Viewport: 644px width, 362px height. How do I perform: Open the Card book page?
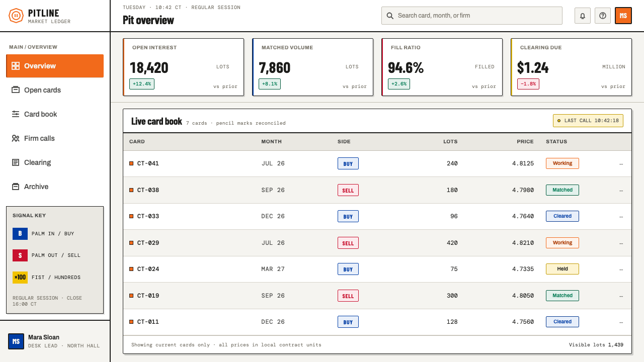pos(55,114)
